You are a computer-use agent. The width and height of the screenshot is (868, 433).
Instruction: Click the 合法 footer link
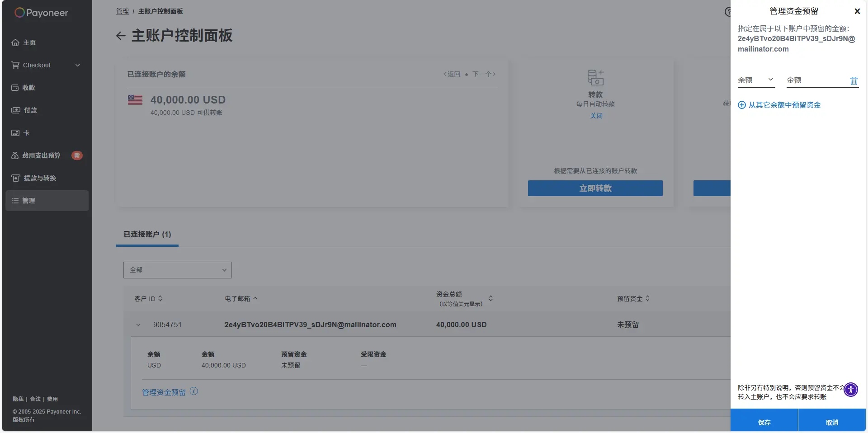[35, 399]
